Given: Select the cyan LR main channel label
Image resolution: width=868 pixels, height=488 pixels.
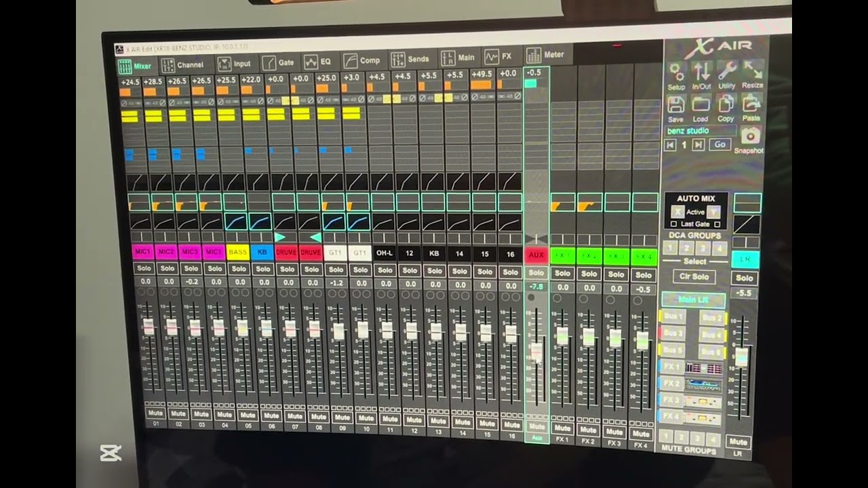Looking at the screenshot, I should tap(745, 260).
